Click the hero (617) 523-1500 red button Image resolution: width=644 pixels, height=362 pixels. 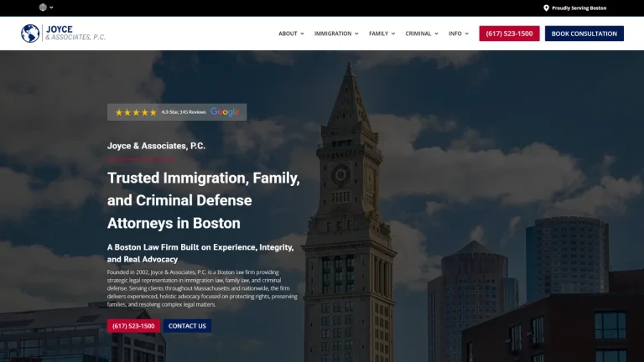(133, 326)
